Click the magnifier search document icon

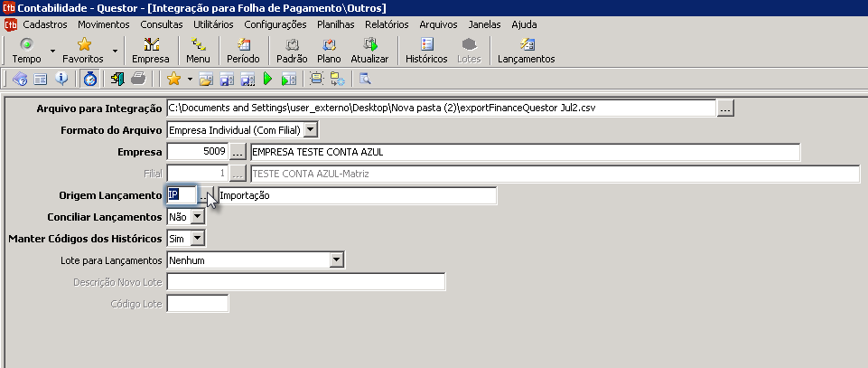click(x=365, y=80)
